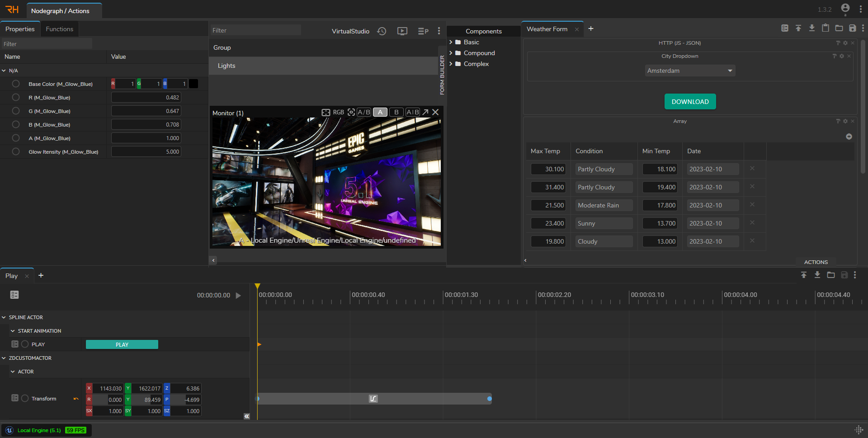Expand the Compound components folder
The image size is (868, 438).
point(451,53)
